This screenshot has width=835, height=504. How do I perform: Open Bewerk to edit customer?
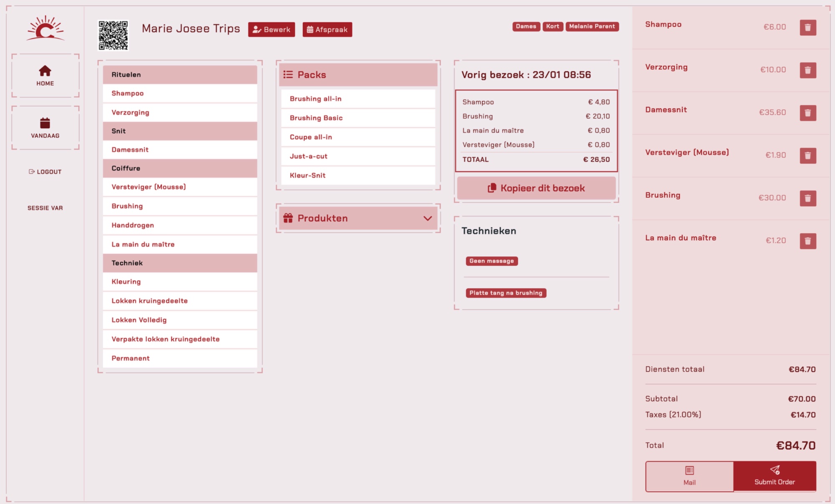click(x=271, y=30)
